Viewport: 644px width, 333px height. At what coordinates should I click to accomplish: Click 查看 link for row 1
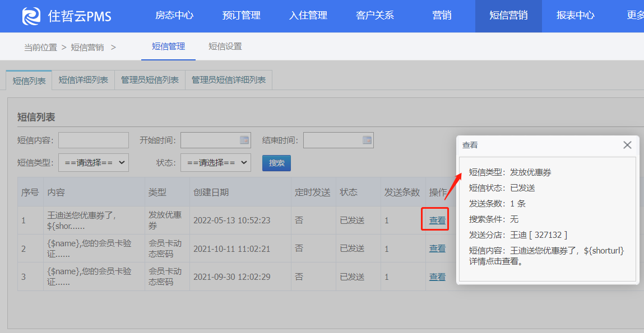pos(437,220)
